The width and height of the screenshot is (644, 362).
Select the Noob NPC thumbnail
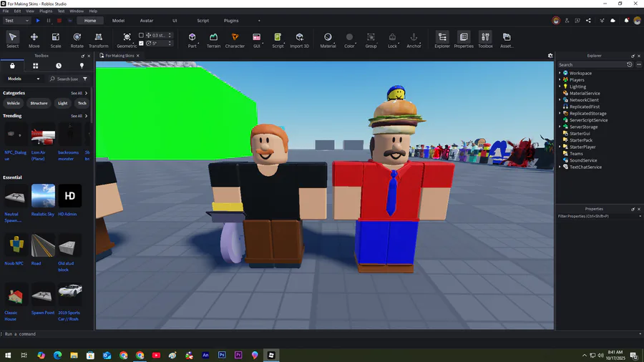tap(16, 245)
